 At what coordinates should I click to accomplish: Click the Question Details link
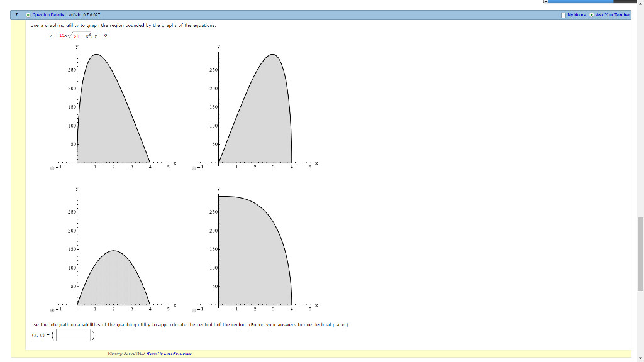[x=48, y=14]
